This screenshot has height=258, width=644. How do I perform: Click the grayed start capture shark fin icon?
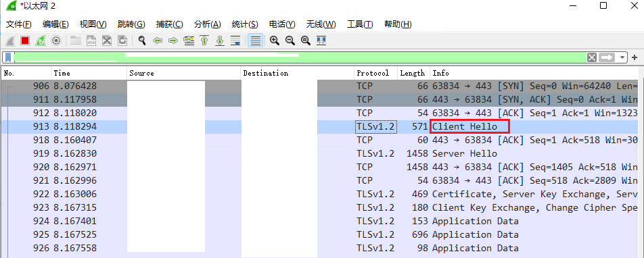10,41
